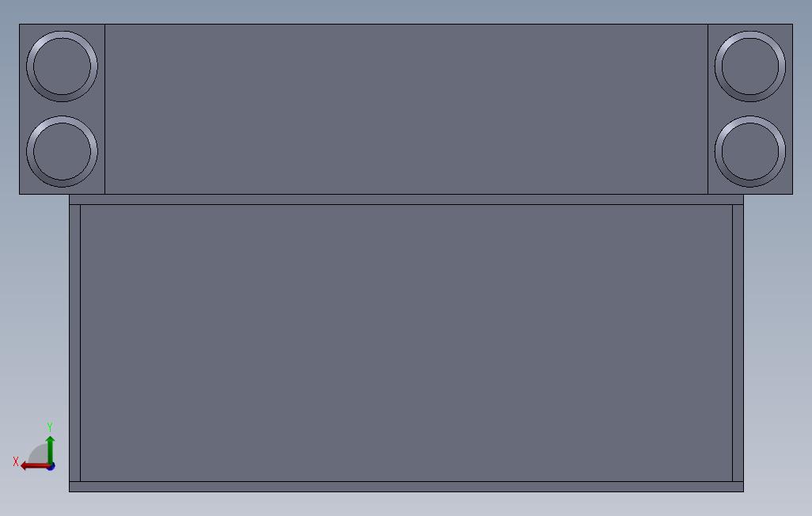Select the left mounting block face between holes

pyautogui.click(x=62, y=108)
